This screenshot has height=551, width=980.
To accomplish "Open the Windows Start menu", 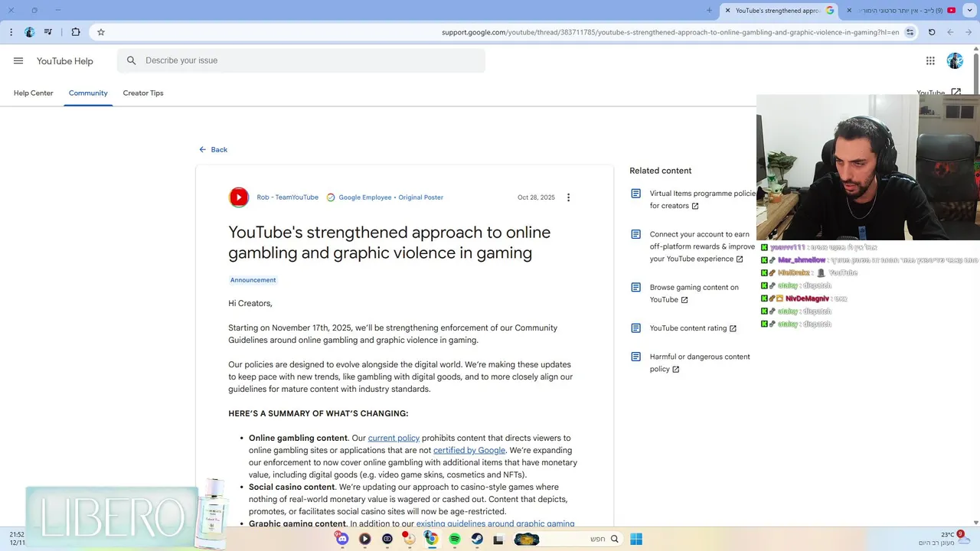I will click(x=636, y=539).
